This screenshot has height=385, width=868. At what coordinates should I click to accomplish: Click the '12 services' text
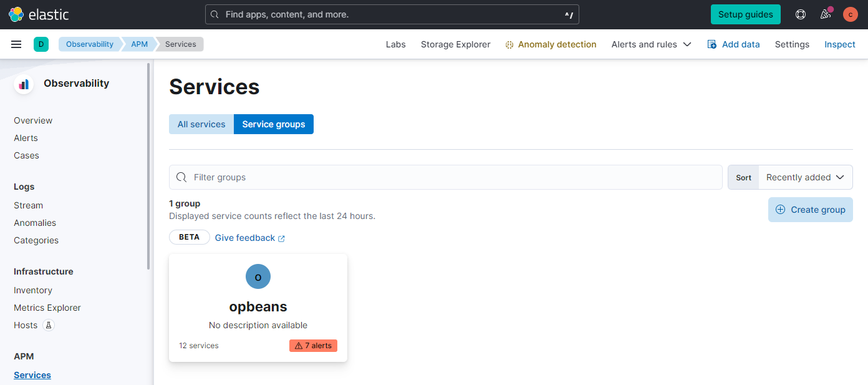[x=199, y=346]
